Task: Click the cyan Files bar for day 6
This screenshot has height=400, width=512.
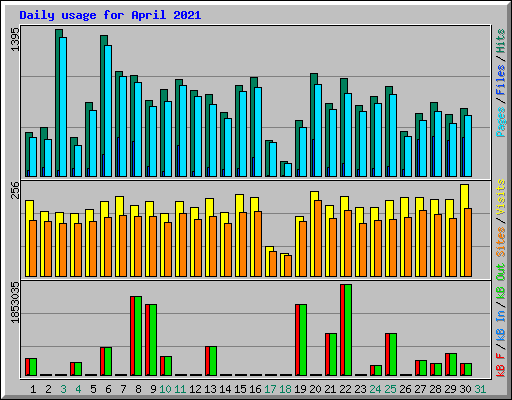Action: (x=108, y=111)
